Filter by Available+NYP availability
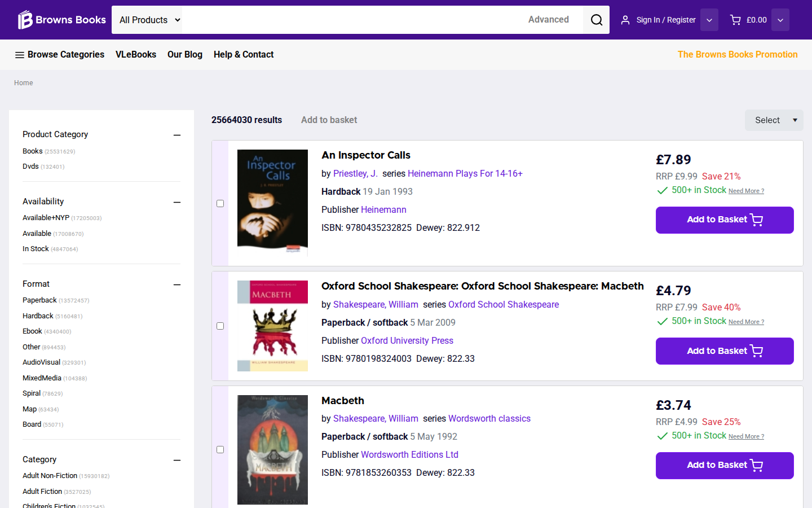The height and width of the screenshot is (508, 812). point(46,218)
